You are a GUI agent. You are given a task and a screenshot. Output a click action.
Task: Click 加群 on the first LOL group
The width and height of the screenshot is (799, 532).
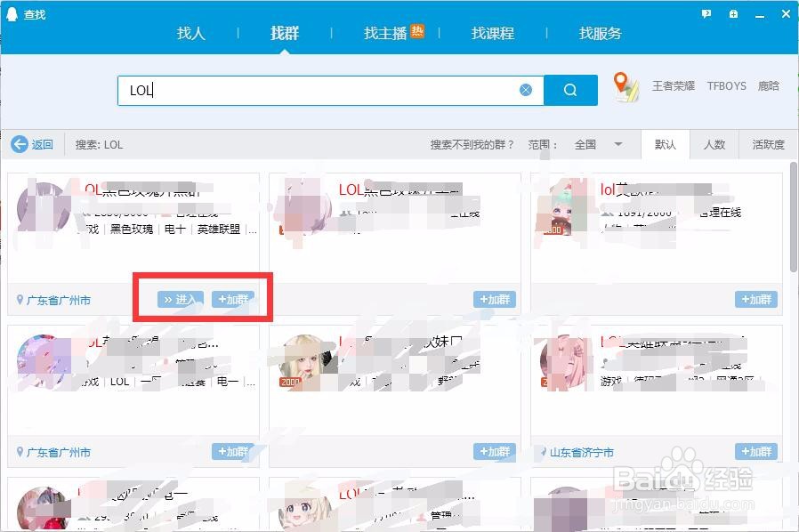(235, 300)
